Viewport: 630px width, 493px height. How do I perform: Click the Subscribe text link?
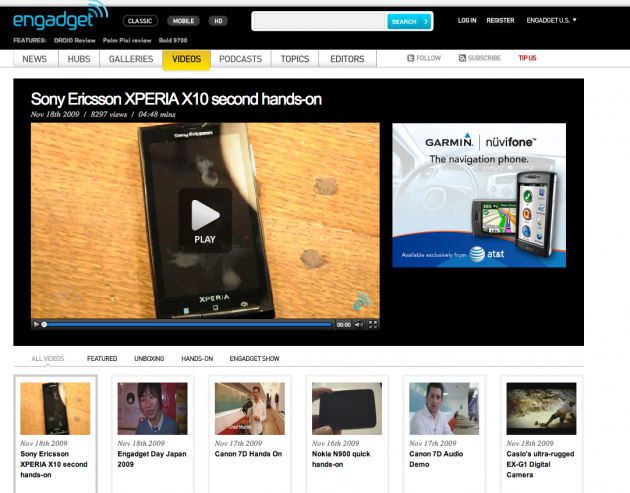484,58
